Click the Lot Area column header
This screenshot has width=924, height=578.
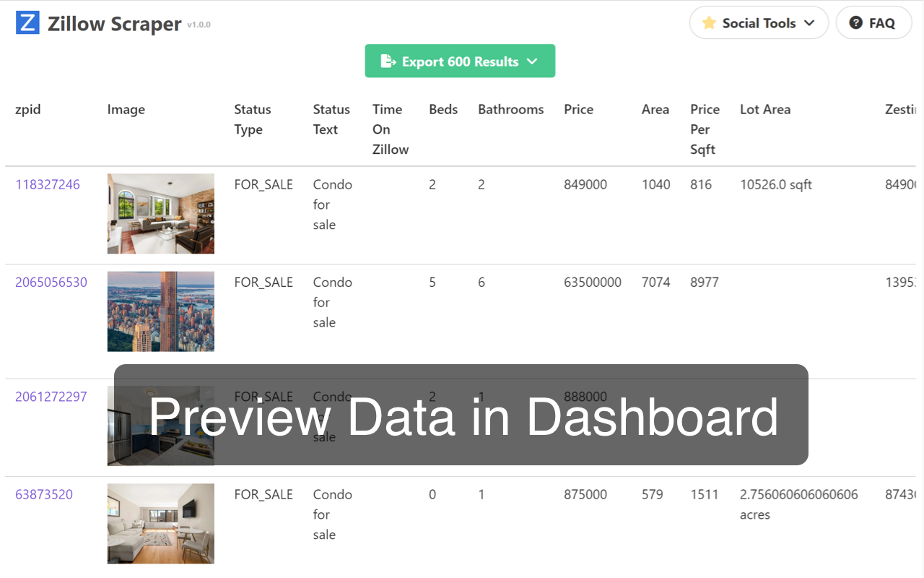[x=765, y=109]
